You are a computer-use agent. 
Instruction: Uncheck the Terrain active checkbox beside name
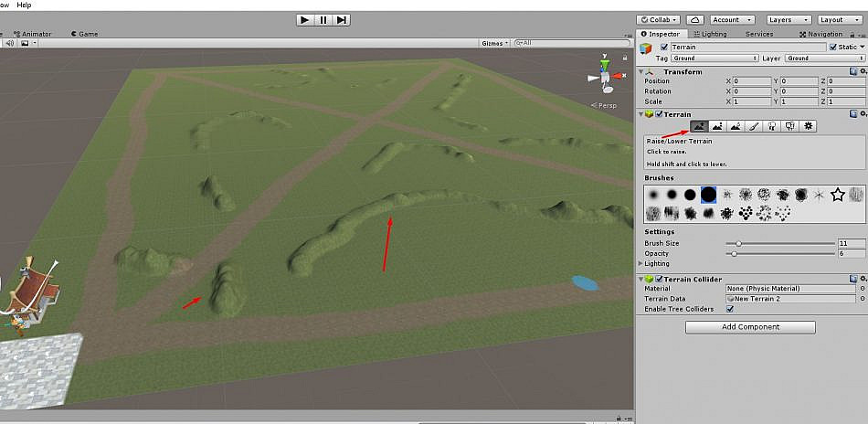pos(664,47)
